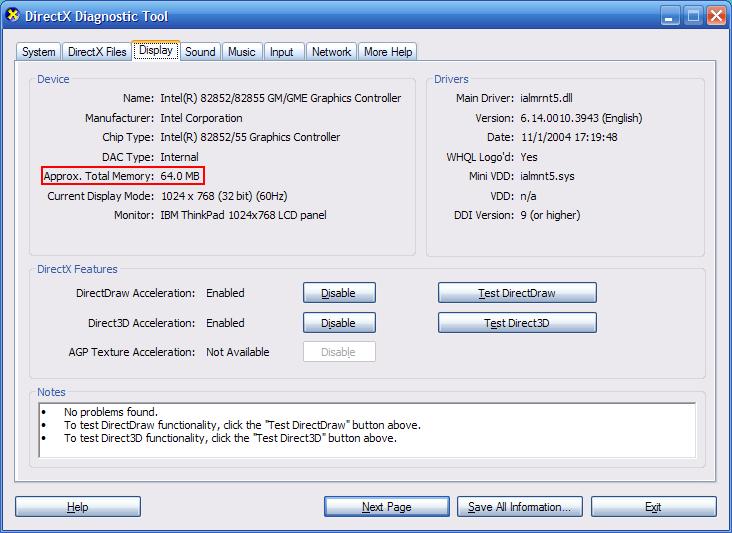
Task: Click the VDD value n/a
Action: (x=528, y=196)
